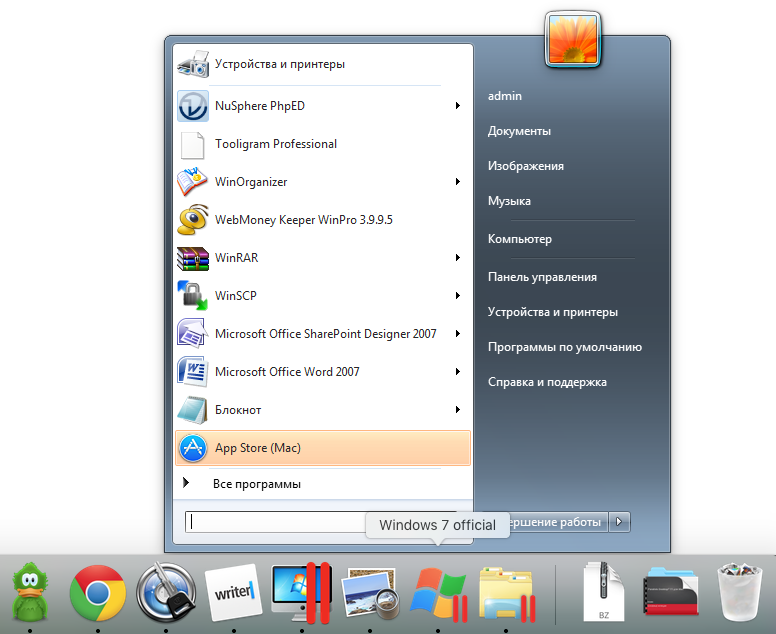Click the WinSCP padlock icon
The width and height of the screenshot is (776, 634).
[x=193, y=295]
